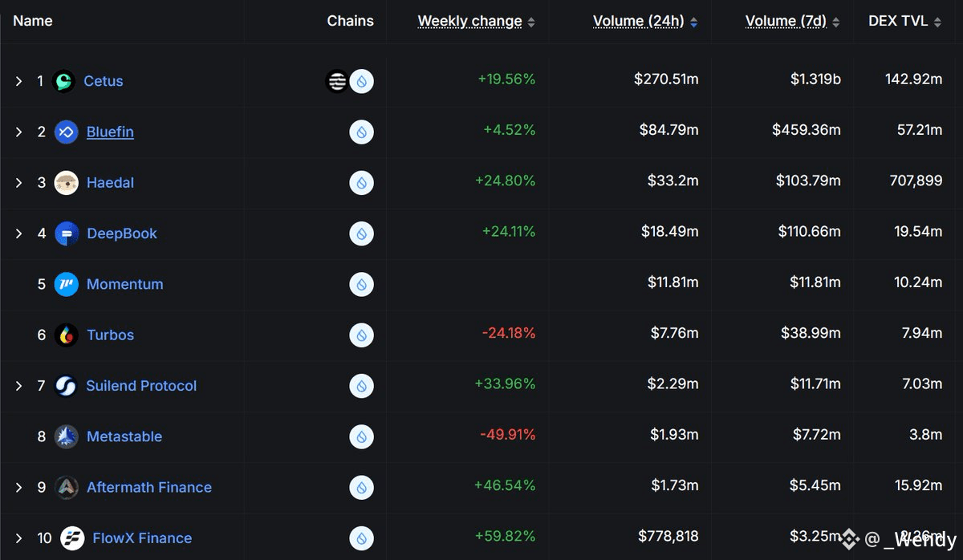Click the Sui chain icon in Turbos row
The height and width of the screenshot is (560, 963).
pyautogui.click(x=361, y=335)
